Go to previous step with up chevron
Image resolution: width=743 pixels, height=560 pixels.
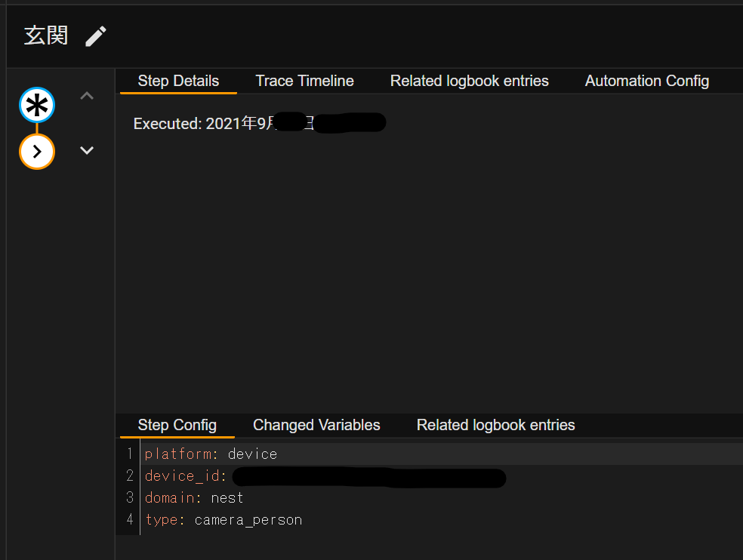(x=87, y=96)
